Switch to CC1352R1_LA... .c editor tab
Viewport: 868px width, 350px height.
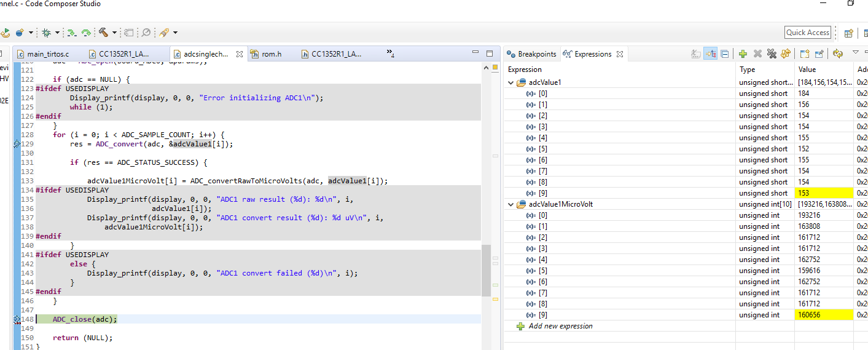[124, 54]
